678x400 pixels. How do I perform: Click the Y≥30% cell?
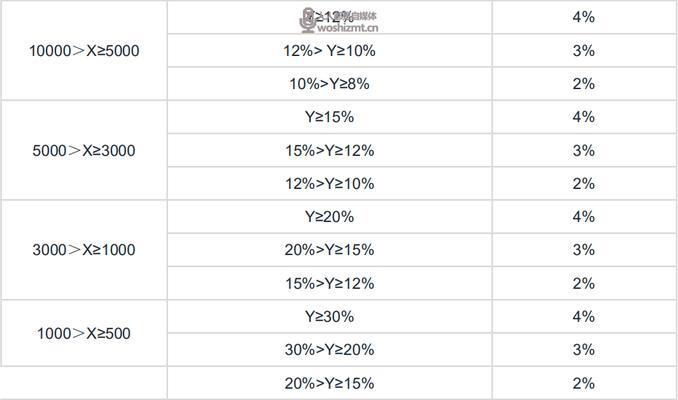coord(329,317)
